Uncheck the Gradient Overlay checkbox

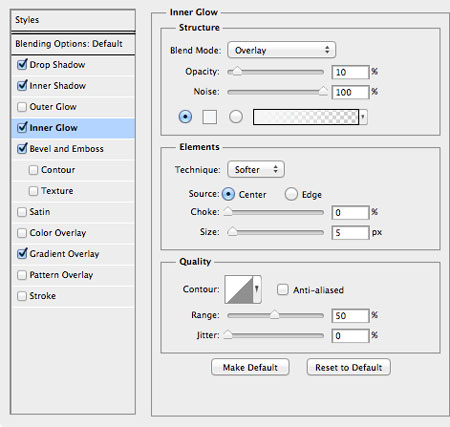coord(22,254)
